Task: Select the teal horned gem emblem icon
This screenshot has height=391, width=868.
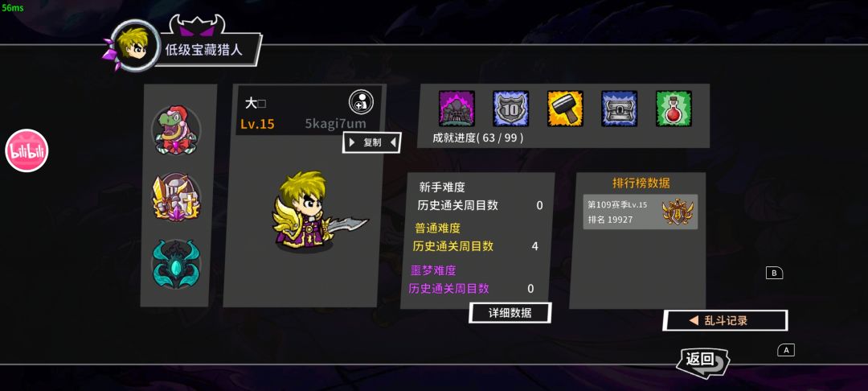Action: (176, 264)
